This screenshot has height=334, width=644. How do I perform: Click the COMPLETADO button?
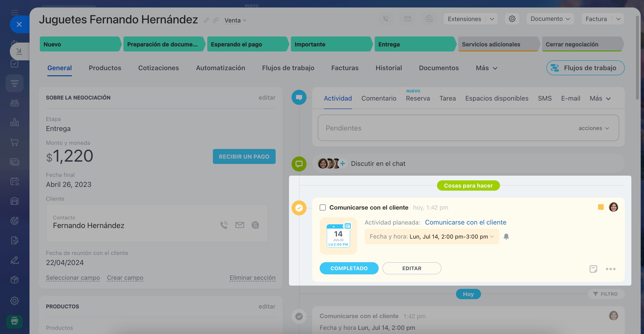point(349,268)
